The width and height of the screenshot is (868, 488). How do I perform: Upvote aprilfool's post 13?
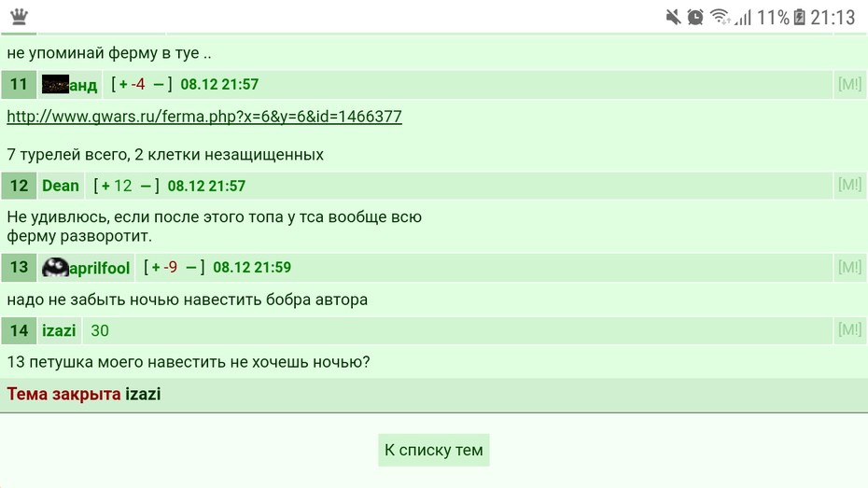click(156, 267)
